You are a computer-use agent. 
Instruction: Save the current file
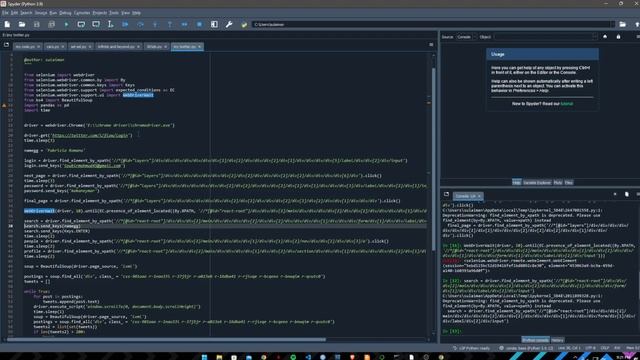pos(37,24)
